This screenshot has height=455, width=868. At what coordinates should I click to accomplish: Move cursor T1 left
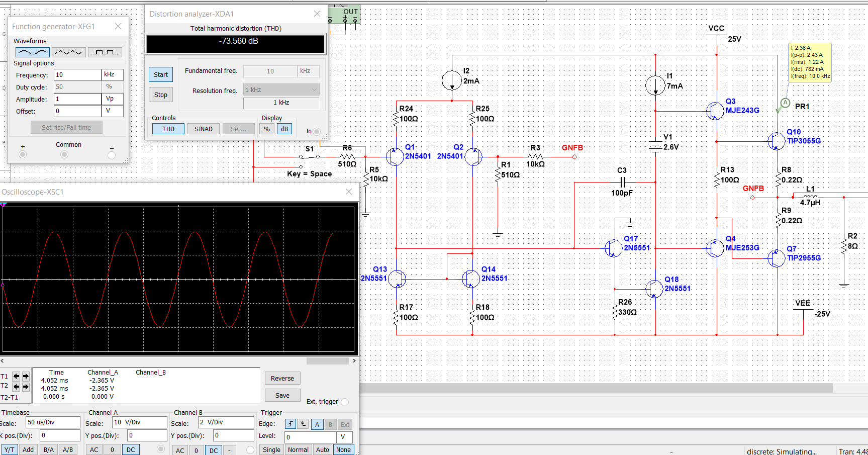(17, 376)
